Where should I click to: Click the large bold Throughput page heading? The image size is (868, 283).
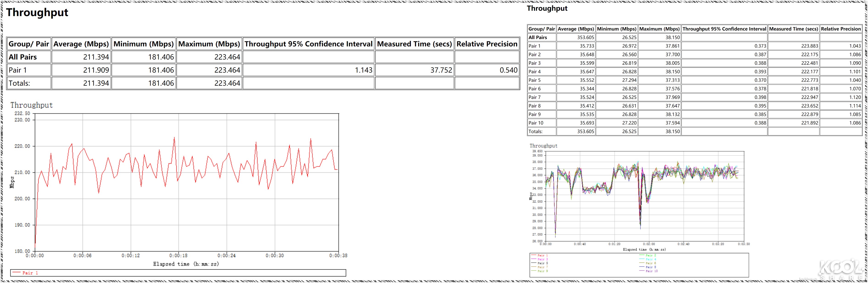pyautogui.click(x=37, y=12)
